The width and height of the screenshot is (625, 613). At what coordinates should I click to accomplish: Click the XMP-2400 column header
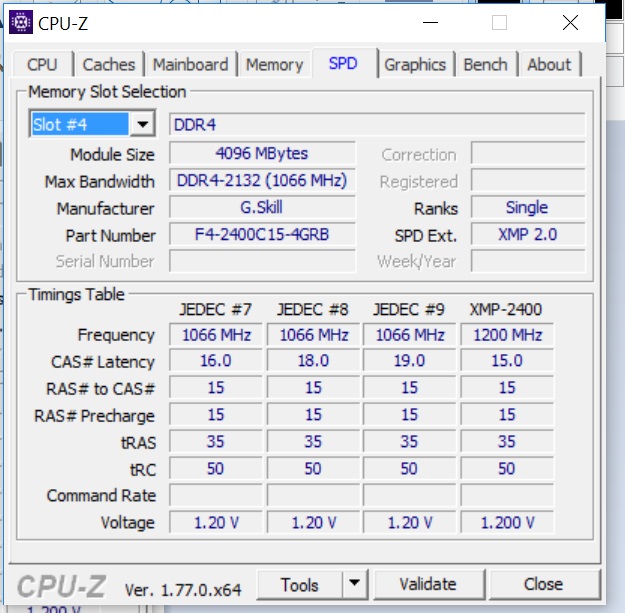(x=506, y=309)
